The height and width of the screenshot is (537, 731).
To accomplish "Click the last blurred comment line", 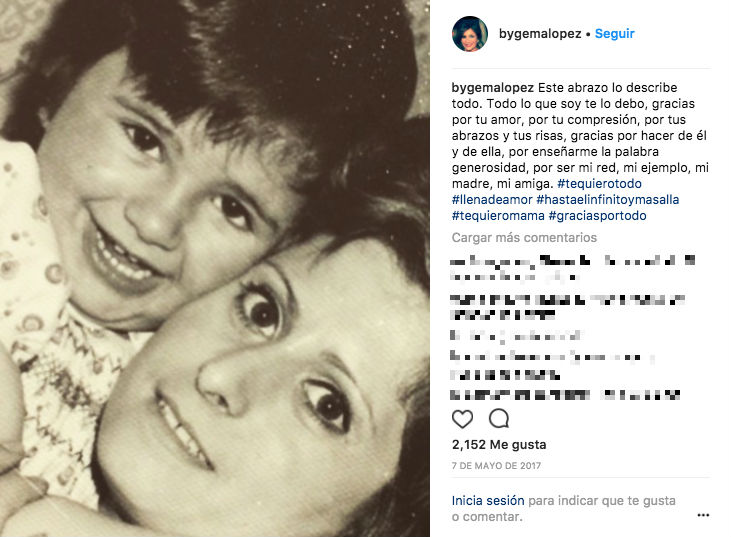I will (565, 395).
